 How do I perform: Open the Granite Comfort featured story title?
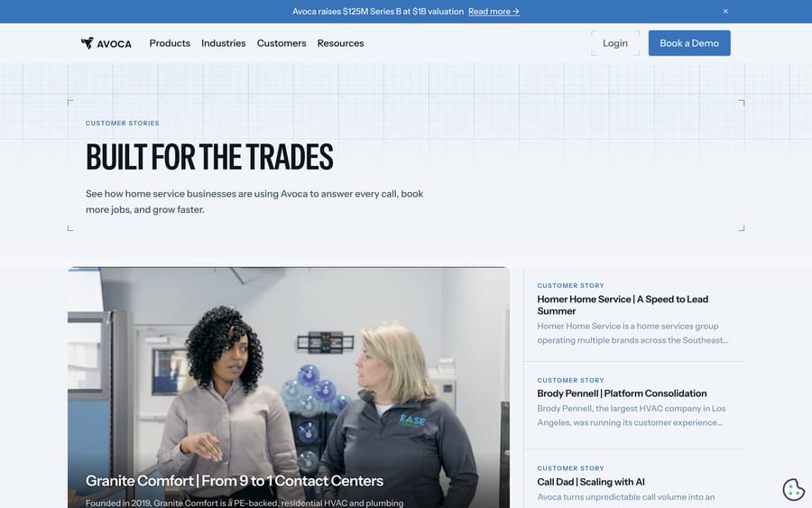pos(235,481)
